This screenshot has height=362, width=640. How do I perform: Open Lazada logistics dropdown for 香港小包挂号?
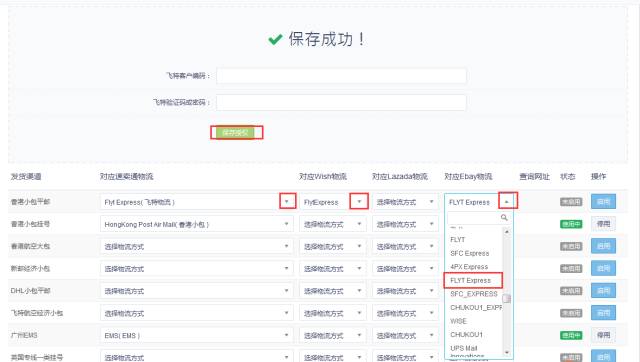[405, 224]
